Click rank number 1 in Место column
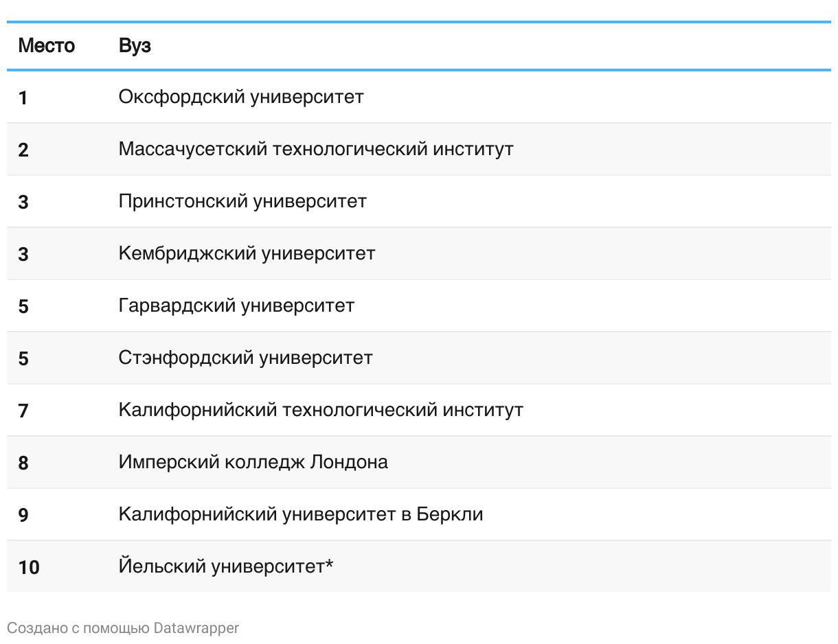This screenshot has height=644, width=838. (x=23, y=98)
